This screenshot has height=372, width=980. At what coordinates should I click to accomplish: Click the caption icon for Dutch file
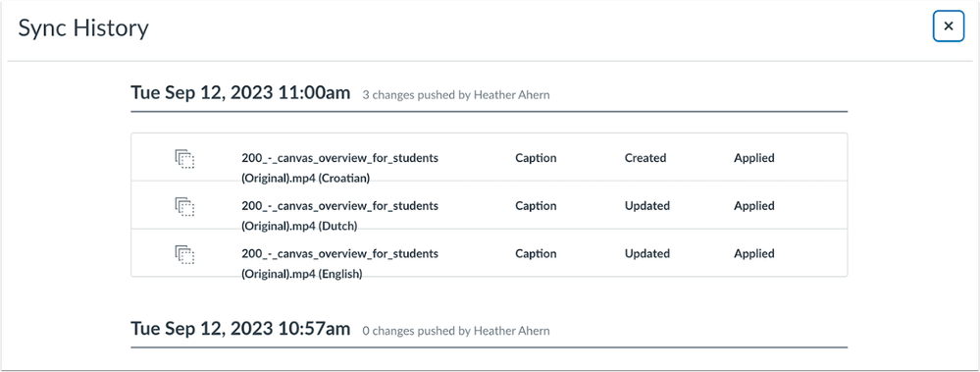click(x=185, y=206)
